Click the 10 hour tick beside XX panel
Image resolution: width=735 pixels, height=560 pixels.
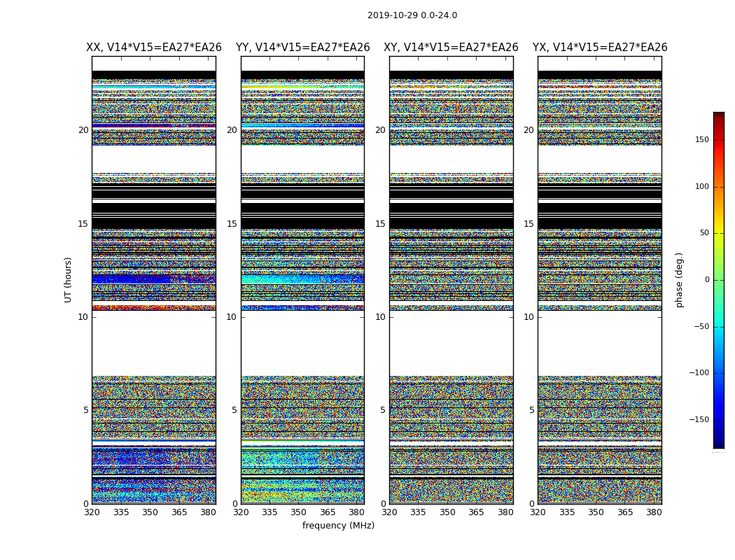tap(83, 317)
